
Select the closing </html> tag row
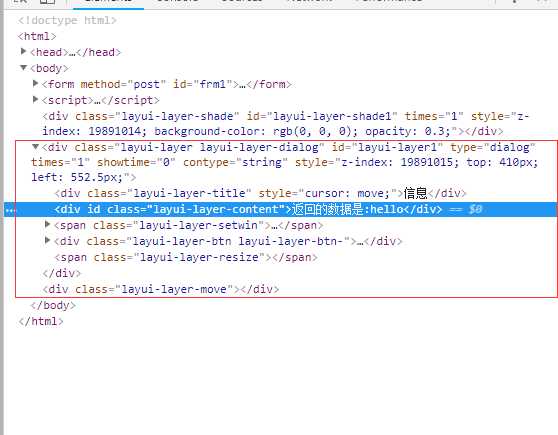(41, 321)
